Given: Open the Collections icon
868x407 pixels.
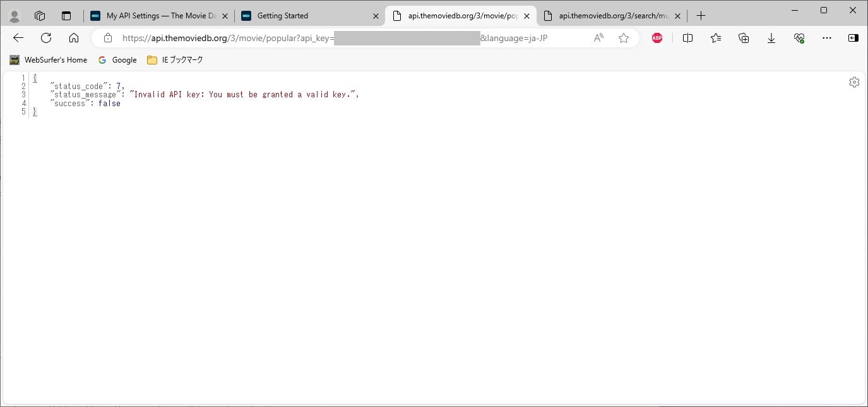Looking at the screenshot, I should (744, 38).
